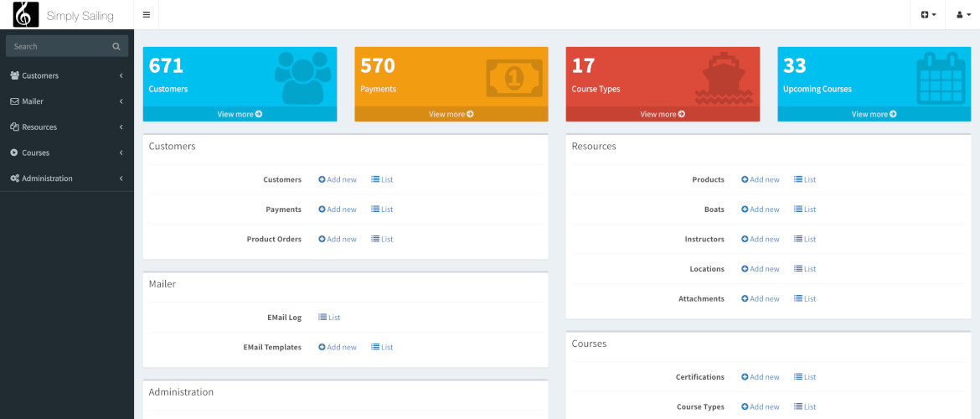Screen dimensions: 980x419
Task: Add new in the Locations row
Action: 761,269
